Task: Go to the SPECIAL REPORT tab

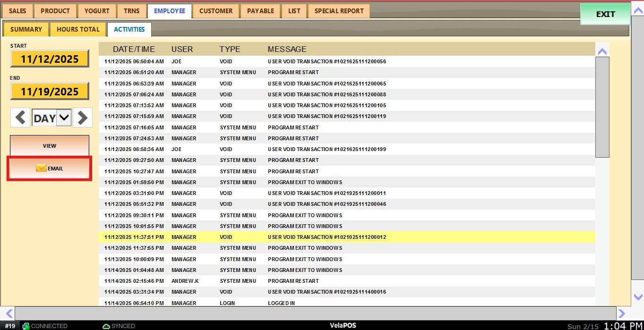Action: (339, 11)
